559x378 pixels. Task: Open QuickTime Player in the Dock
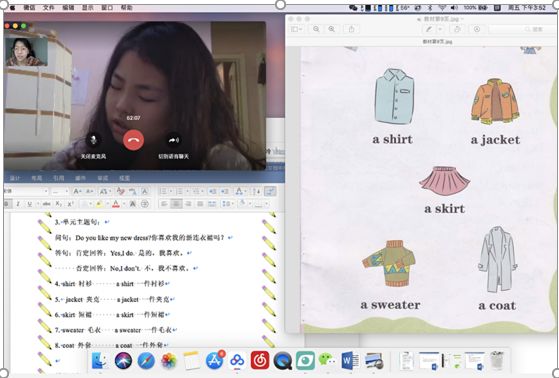point(283,361)
